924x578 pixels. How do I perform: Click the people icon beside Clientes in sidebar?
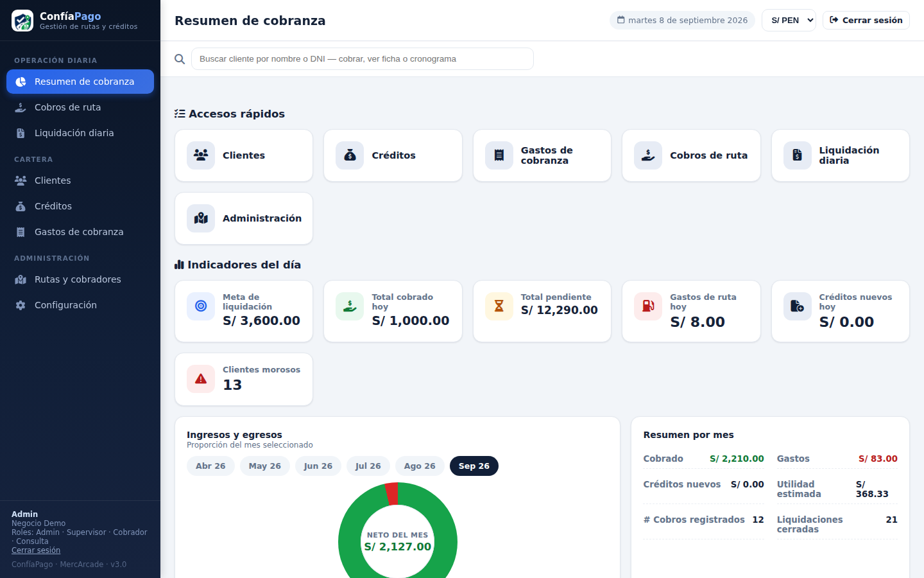point(21,180)
